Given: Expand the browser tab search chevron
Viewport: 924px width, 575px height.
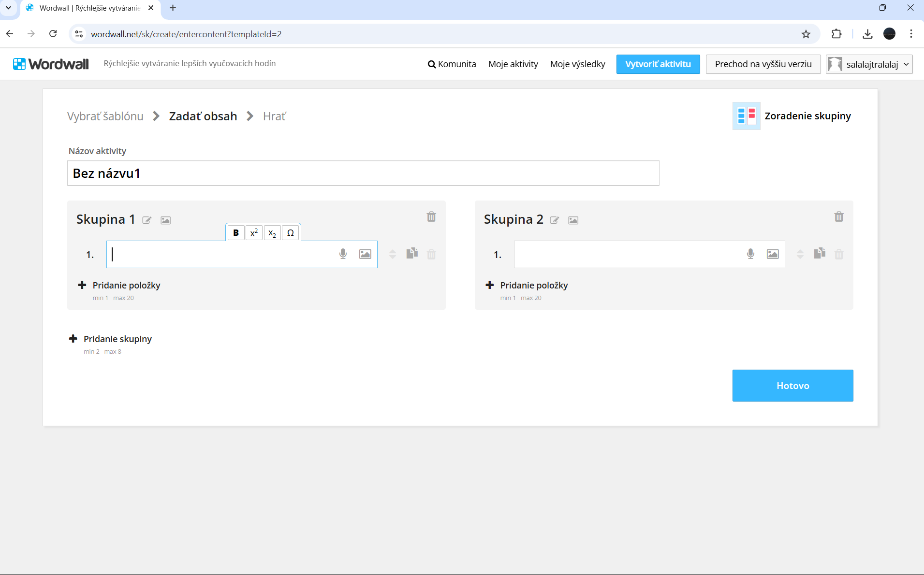Looking at the screenshot, I should coord(8,8).
